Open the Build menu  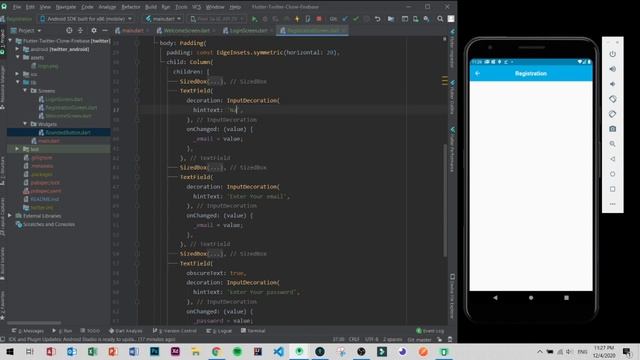[x=151, y=7]
